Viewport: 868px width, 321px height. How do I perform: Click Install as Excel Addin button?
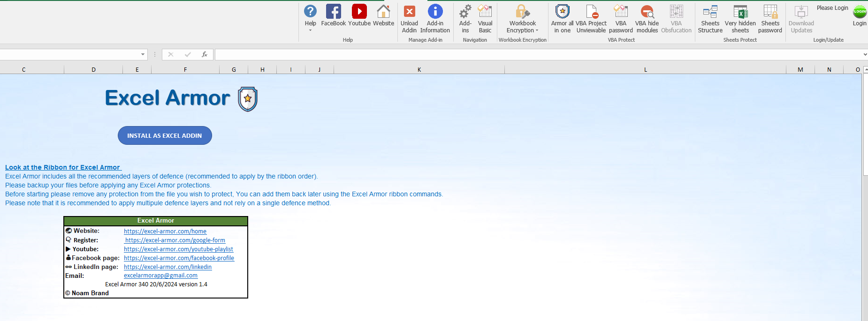(165, 135)
